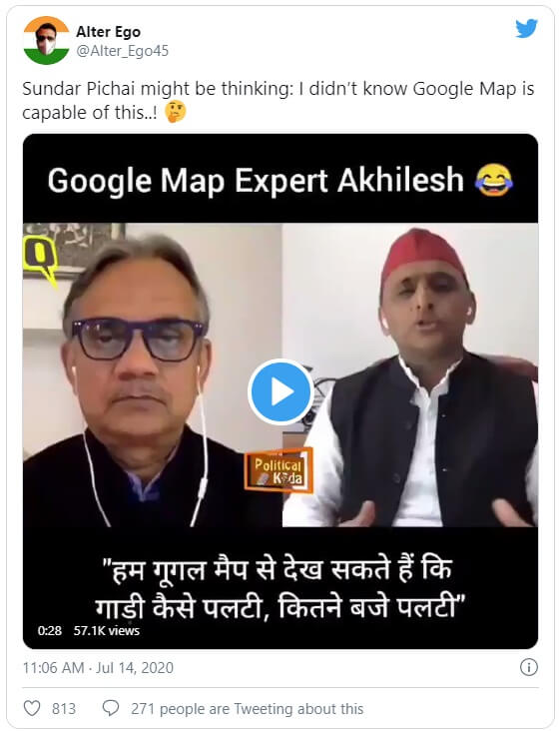560x731 pixels.
Task: Click the info circle icon
Action: pos(528,667)
